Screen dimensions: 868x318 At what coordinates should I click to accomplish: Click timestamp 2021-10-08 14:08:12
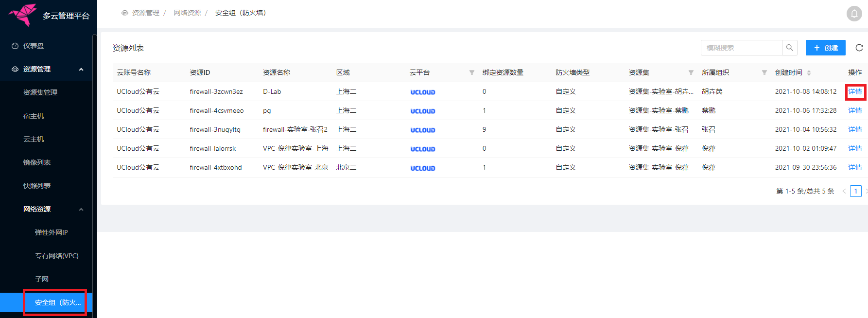pyautogui.click(x=806, y=91)
